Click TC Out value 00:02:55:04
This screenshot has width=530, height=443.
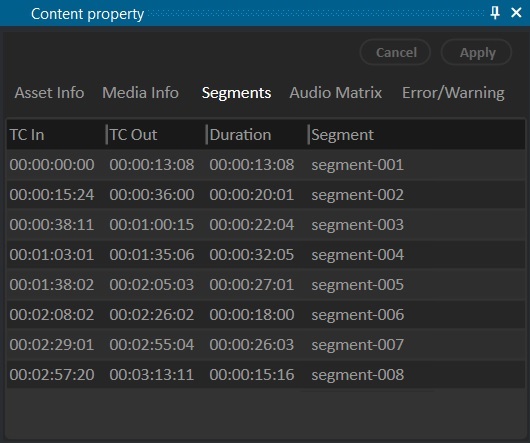pos(152,345)
